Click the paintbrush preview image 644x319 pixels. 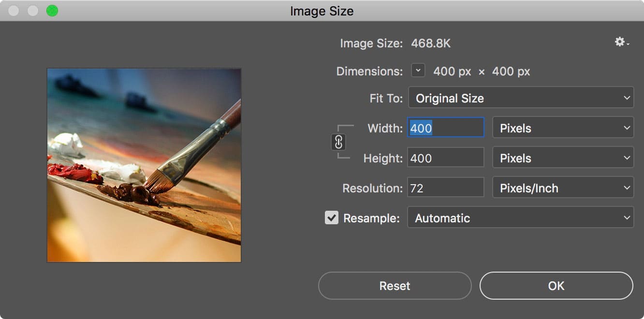[144, 165]
